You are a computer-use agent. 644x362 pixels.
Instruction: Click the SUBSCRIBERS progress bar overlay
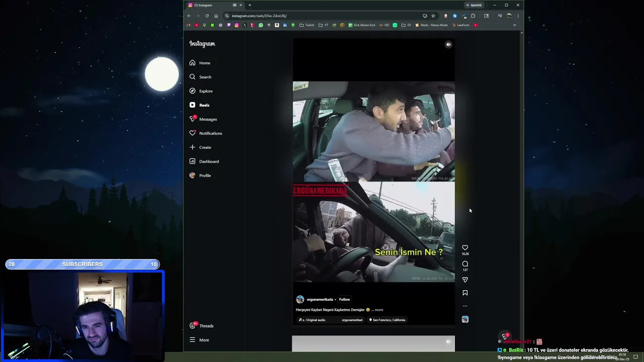pyautogui.click(x=83, y=264)
